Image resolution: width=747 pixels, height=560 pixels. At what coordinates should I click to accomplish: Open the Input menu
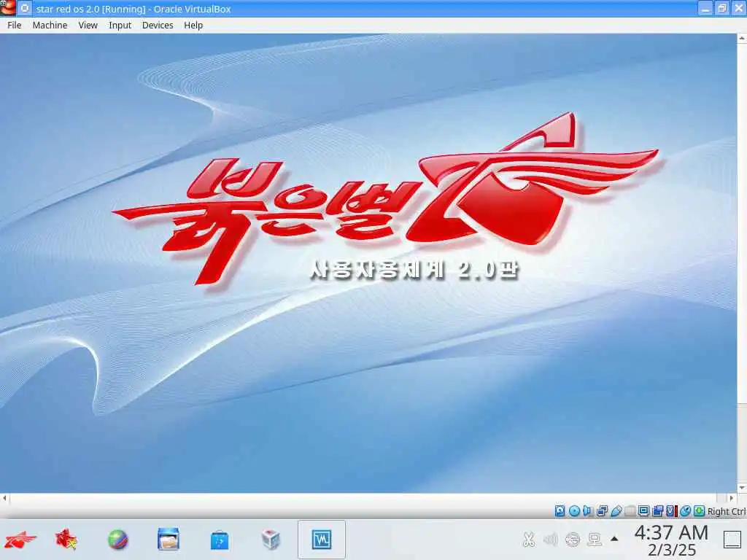pos(120,26)
